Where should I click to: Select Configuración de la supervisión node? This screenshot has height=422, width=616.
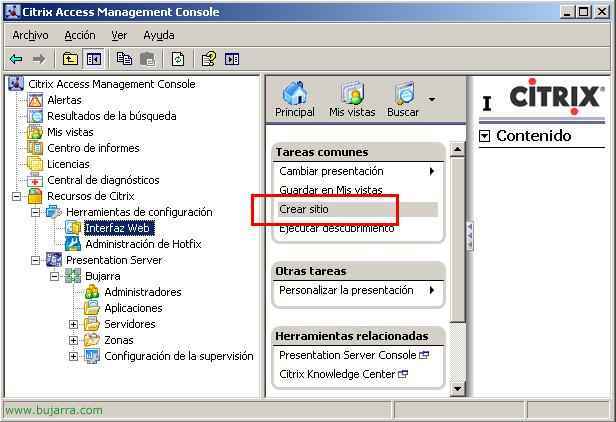179,356
